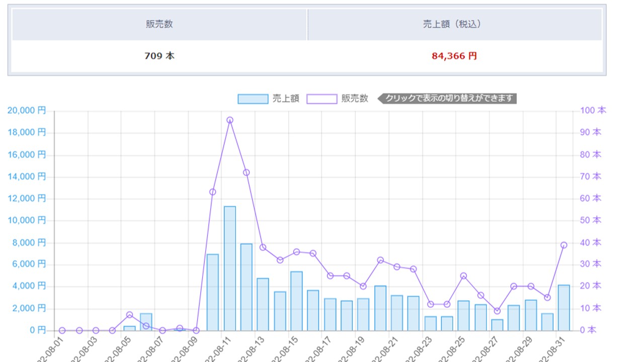The image size is (644, 362).
Task: Click the 売上額 legend label text
Action: (x=286, y=99)
